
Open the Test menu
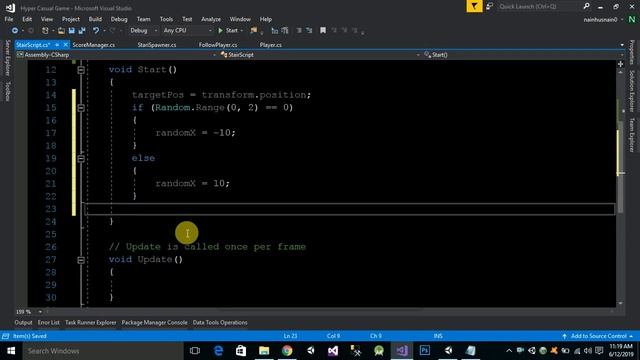[x=187, y=19]
